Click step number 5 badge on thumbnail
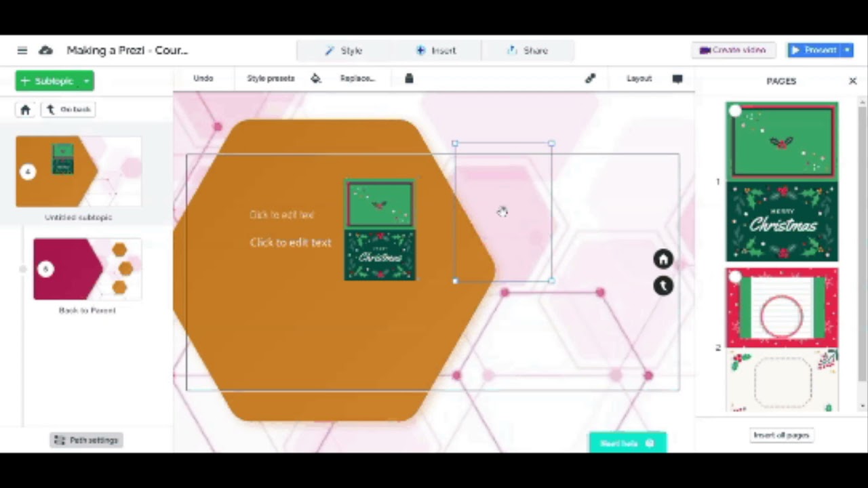Screen dimensions: 868x488 click(x=45, y=269)
